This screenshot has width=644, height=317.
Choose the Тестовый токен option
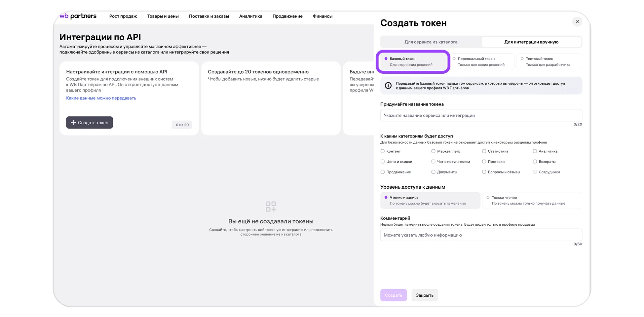click(x=549, y=61)
